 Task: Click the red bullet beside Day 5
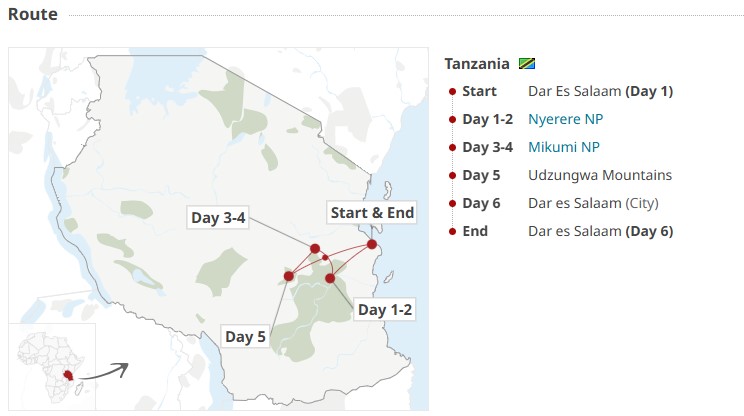pos(453,176)
